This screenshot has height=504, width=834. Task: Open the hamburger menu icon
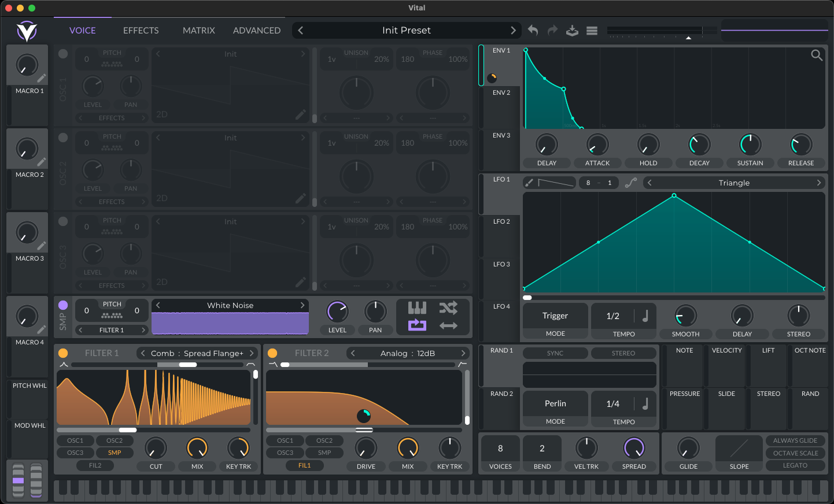(x=592, y=31)
